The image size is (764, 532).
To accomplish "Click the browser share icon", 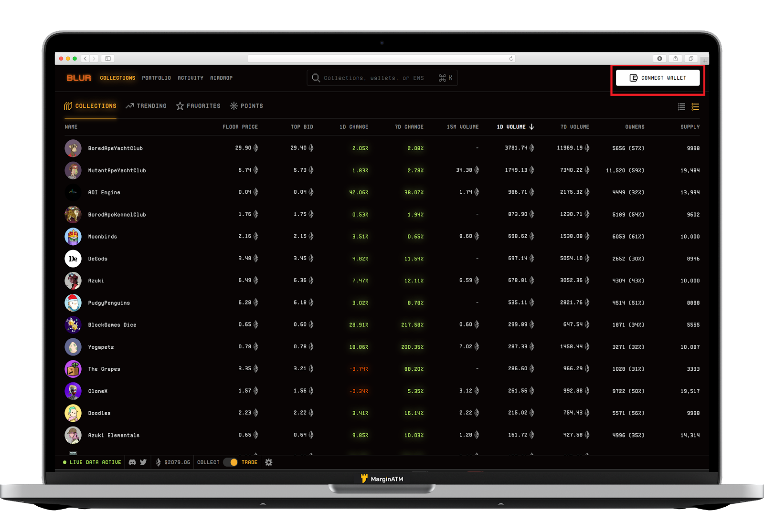I will (675, 59).
